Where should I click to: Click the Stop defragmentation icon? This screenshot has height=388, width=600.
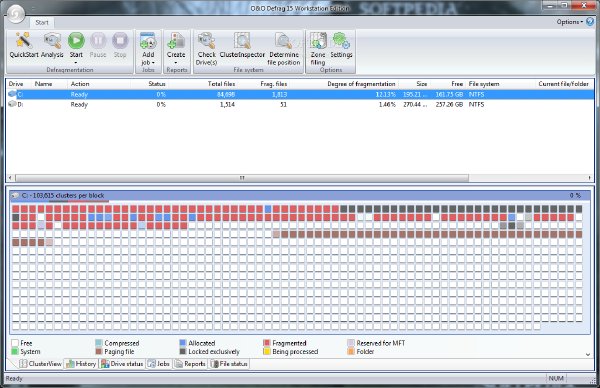point(120,40)
